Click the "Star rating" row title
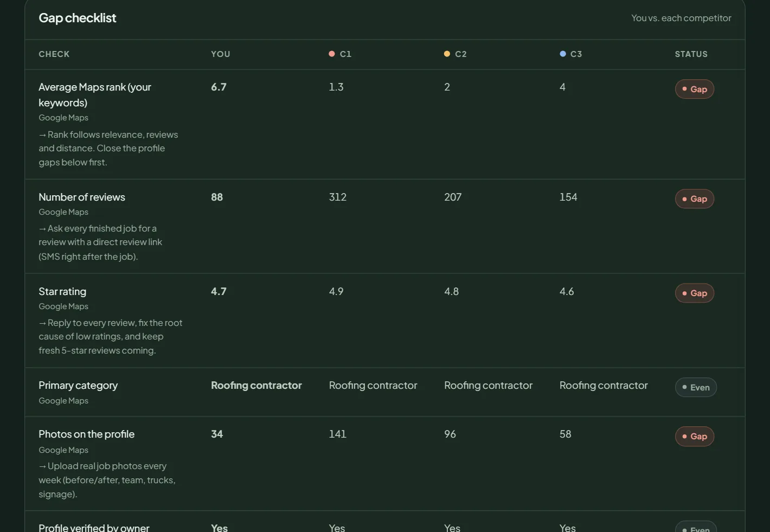The height and width of the screenshot is (532, 770). coord(62,291)
